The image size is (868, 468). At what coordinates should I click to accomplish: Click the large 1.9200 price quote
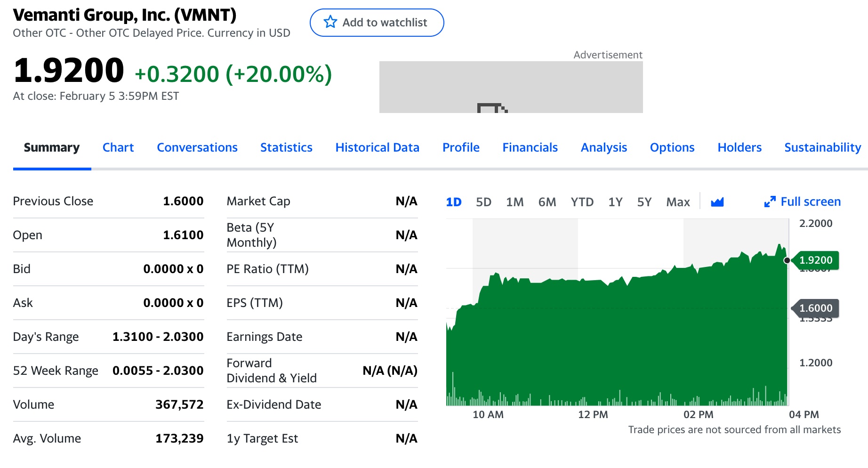click(69, 70)
